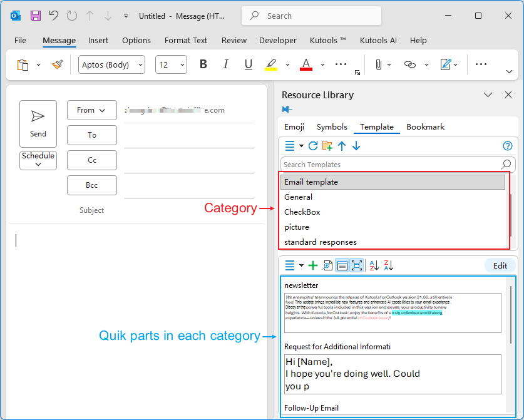
Task: Switch to the Symbols tab
Action: click(332, 126)
